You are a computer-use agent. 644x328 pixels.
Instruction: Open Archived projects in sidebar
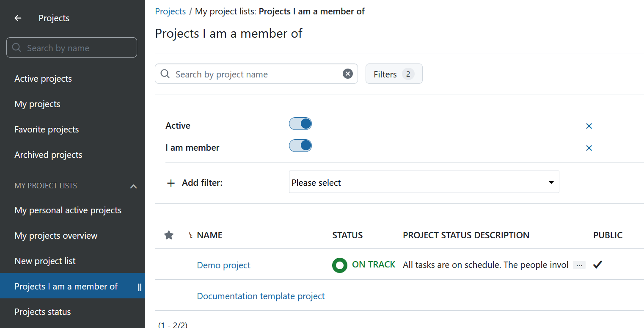click(48, 155)
